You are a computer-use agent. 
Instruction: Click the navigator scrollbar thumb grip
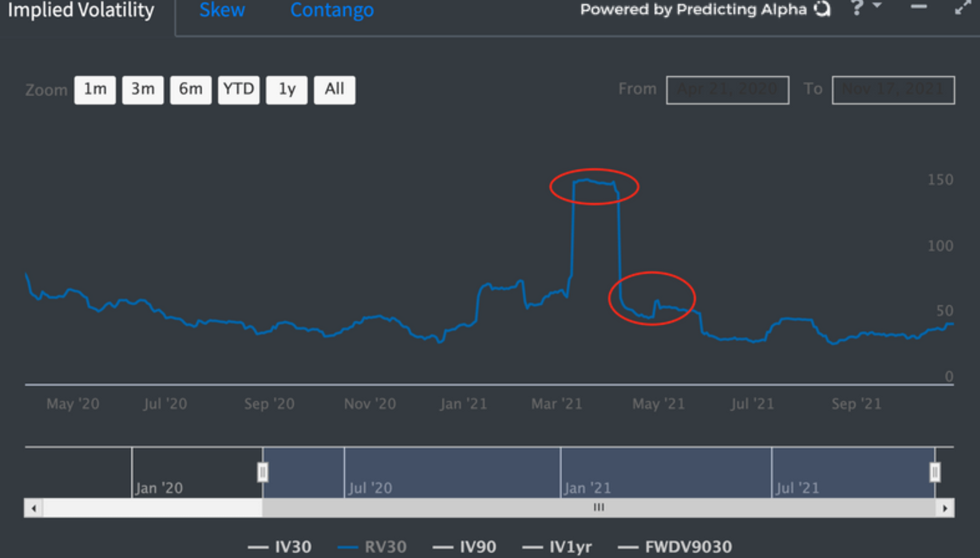pos(599,507)
